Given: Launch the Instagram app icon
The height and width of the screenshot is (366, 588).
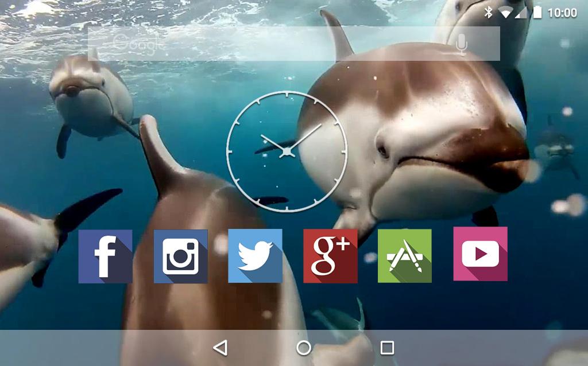Looking at the screenshot, I should tap(181, 256).
